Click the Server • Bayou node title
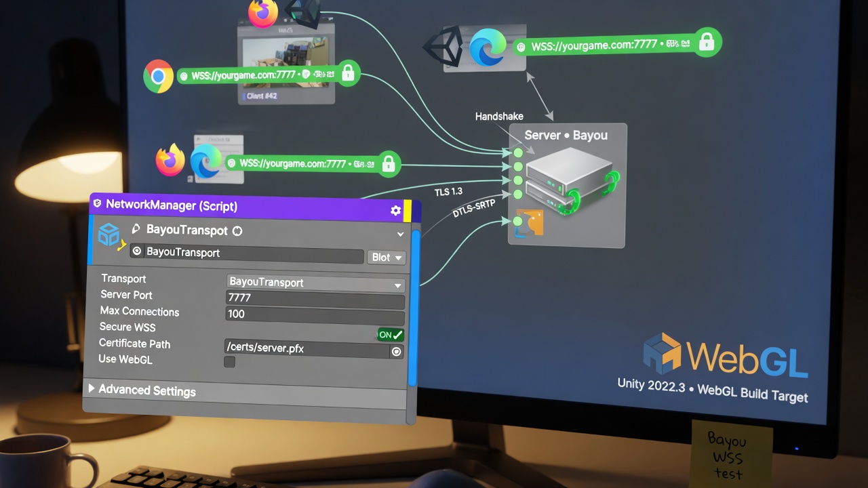The image size is (868, 488). click(x=566, y=135)
